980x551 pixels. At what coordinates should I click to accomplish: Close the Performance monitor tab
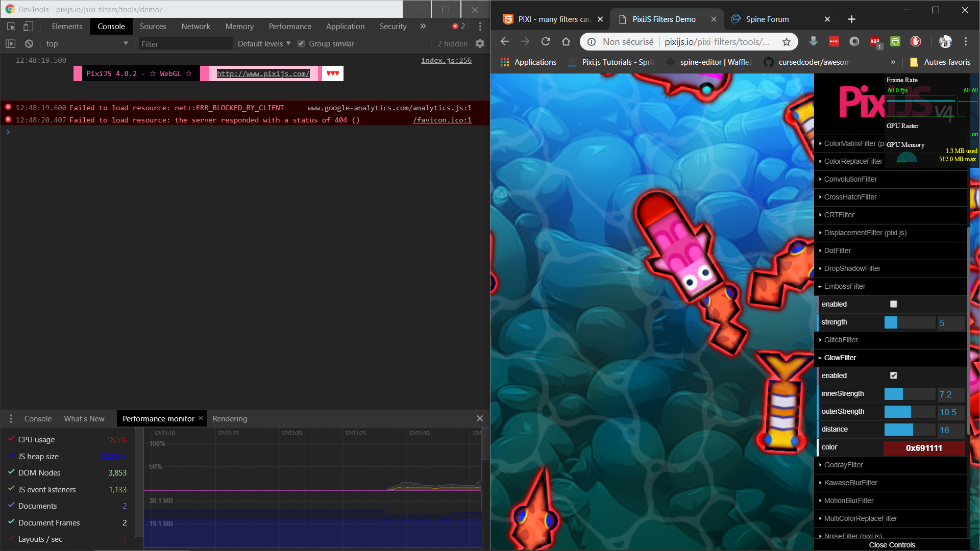[x=201, y=418]
